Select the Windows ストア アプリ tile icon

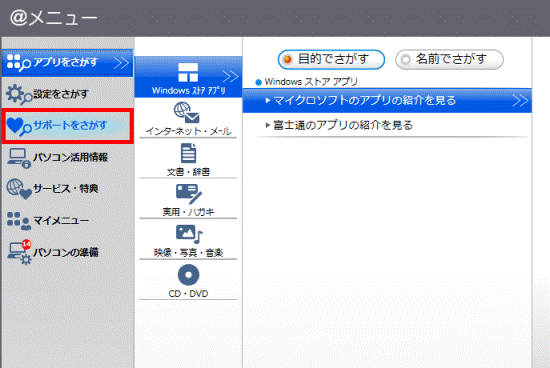188,72
